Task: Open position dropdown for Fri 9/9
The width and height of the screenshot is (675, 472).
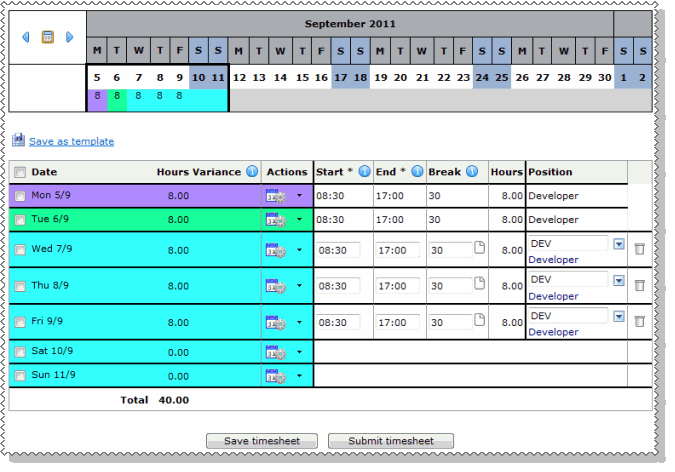Action: pos(619,317)
